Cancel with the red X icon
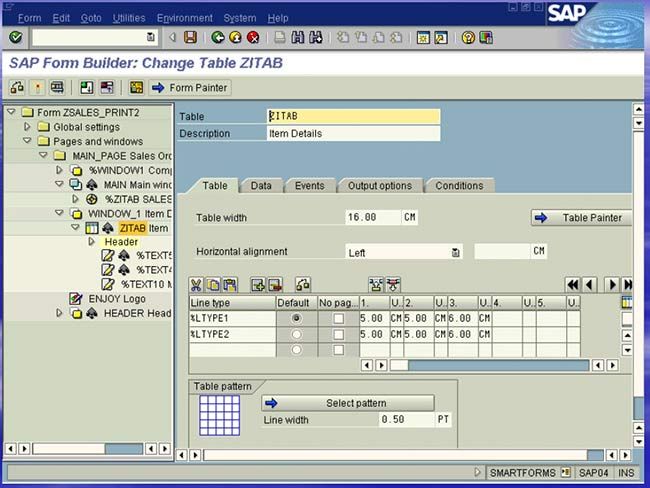650x488 pixels. click(x=253, y=38)
